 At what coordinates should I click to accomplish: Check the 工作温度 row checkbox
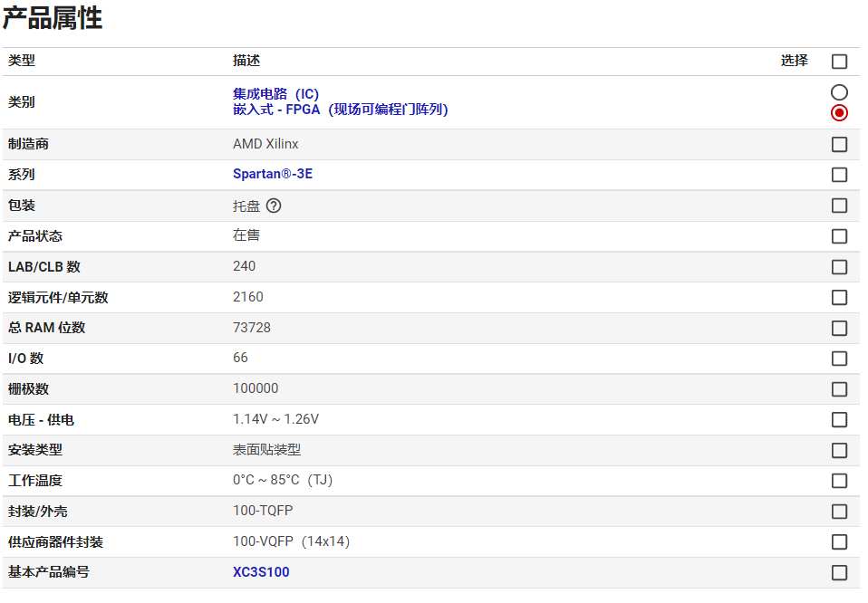pos(839,481)
